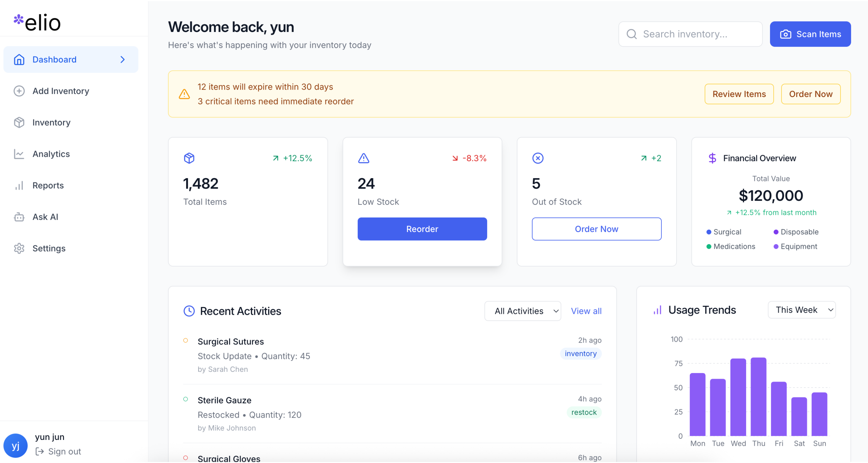Click the +12.5% trend arrow on Total Items
Viewport: 868px width, 463px height.
pos(276,158)
